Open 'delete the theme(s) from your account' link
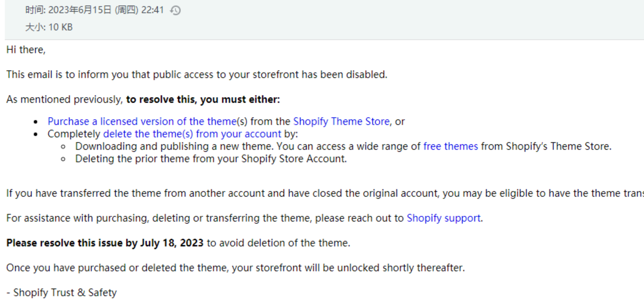Screen dimensions: 644x303 click(192, 134)
